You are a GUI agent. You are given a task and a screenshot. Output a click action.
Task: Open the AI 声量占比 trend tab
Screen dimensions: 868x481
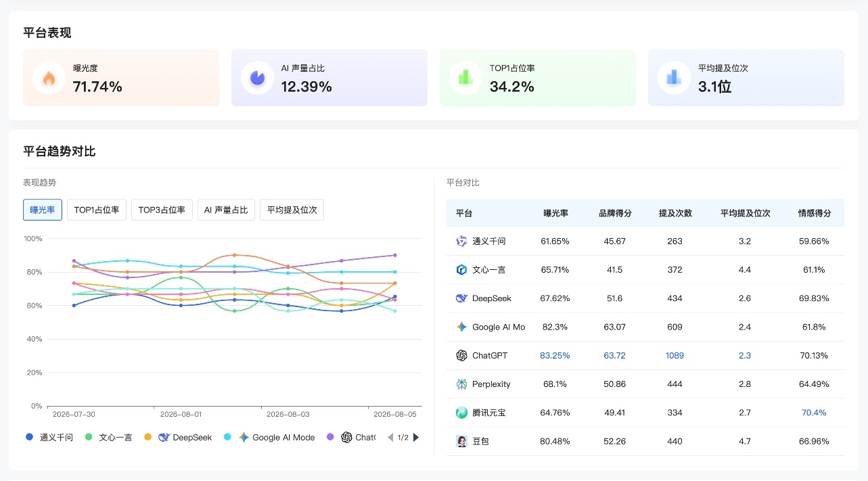[x=226, y=210]
